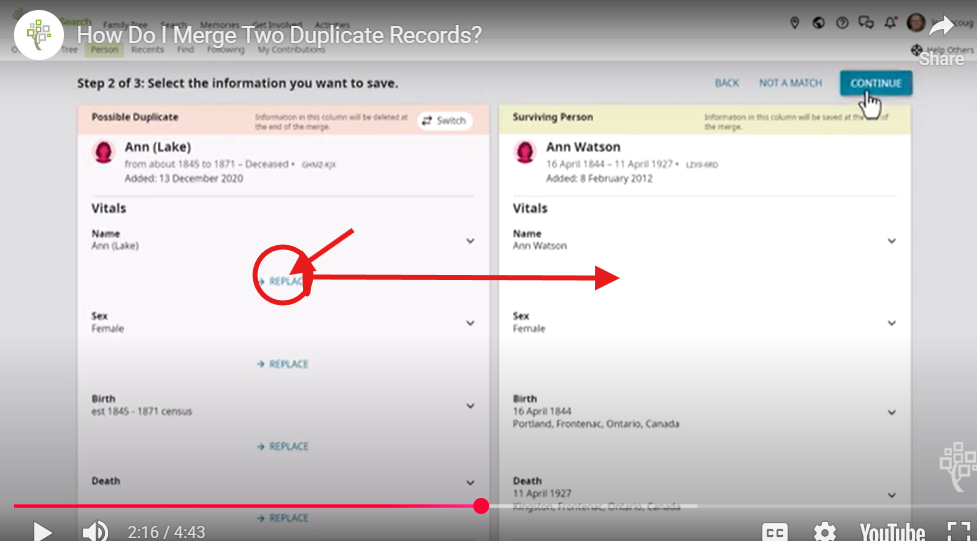Click the Switch button

444,121
